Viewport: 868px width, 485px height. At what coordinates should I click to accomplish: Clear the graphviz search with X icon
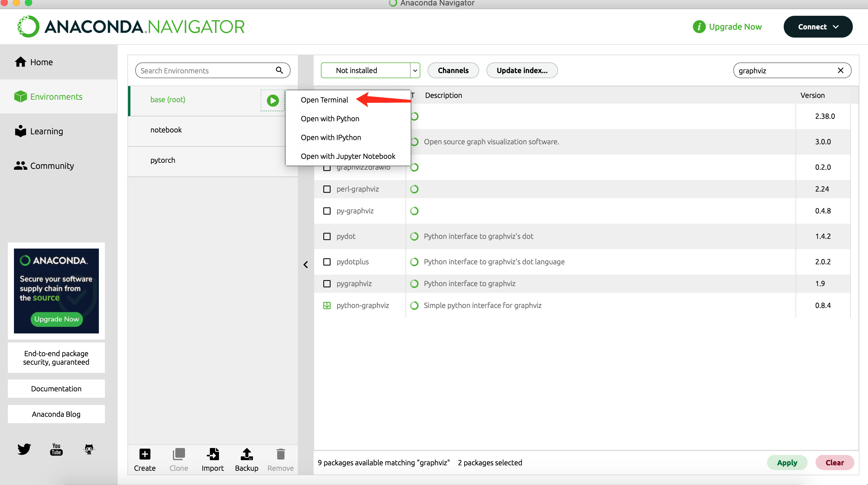[x=840, y=70]
